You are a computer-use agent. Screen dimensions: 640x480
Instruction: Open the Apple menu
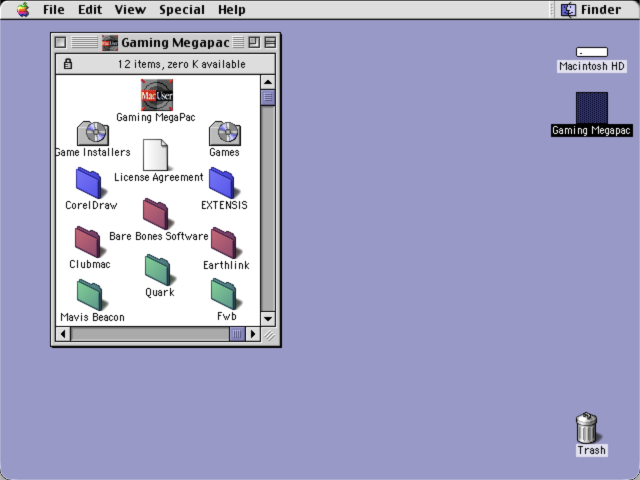[23, 9]
